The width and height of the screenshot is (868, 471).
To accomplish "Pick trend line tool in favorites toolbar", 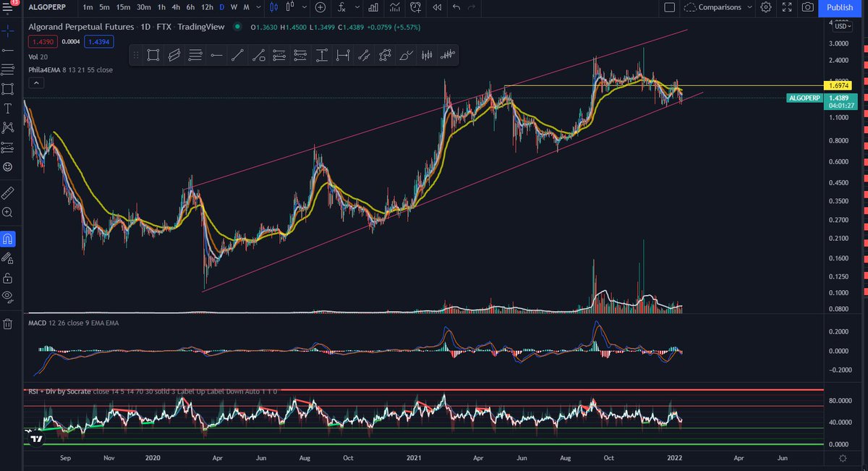I will 237,55.
